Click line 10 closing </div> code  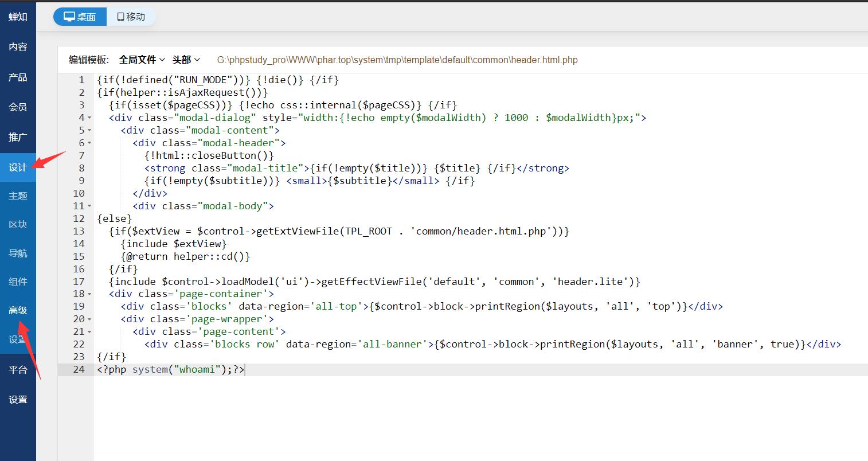[x=150, y=193]
